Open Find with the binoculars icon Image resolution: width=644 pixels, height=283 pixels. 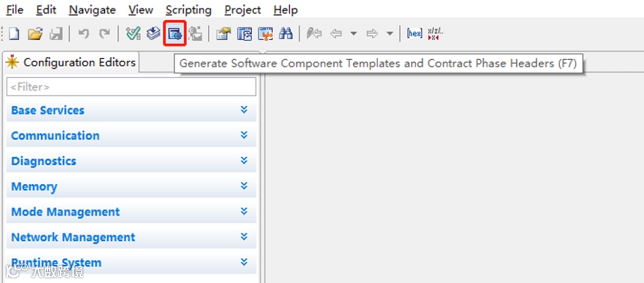coord(286,33)
